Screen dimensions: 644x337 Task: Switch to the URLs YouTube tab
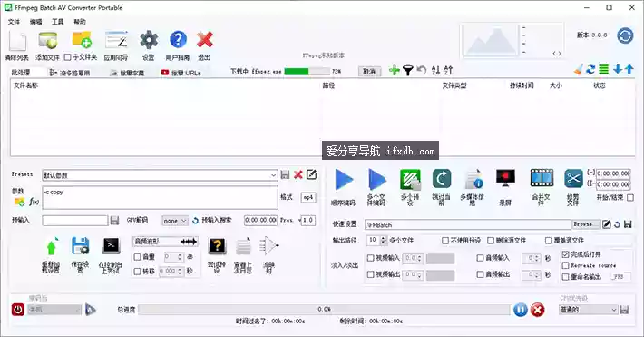pyautogui.click(x=181, y=73)
